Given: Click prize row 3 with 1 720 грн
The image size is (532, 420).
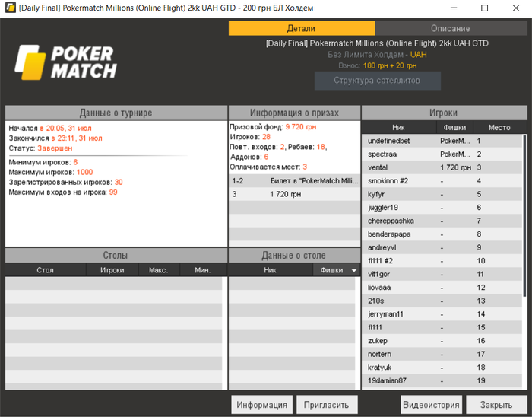Looking at the screenshot, I should click(295, 194).
